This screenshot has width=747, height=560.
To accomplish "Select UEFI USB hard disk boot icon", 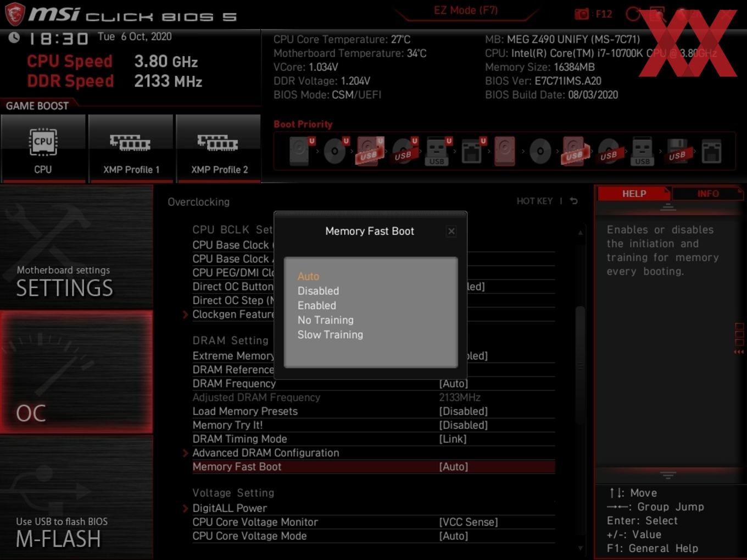I will [370, 151].
